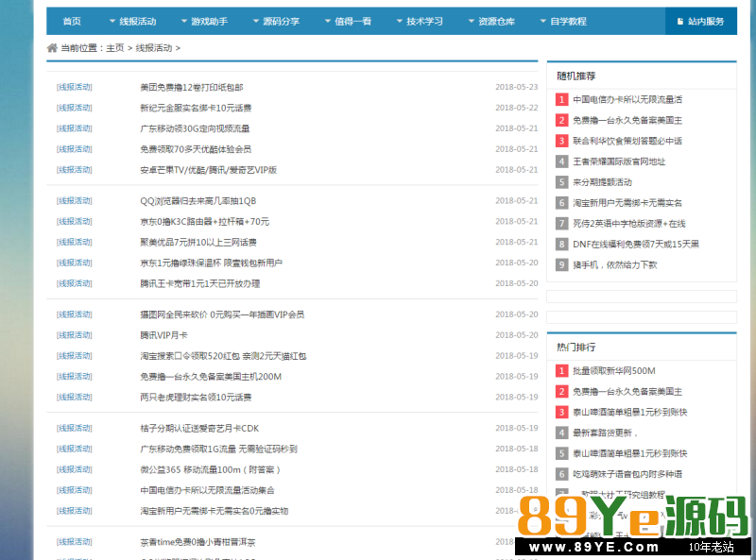Open sidebar item DNF在线福利免费领7天或15天黑
The image size is (756, 560).
(x=635, y=245)
